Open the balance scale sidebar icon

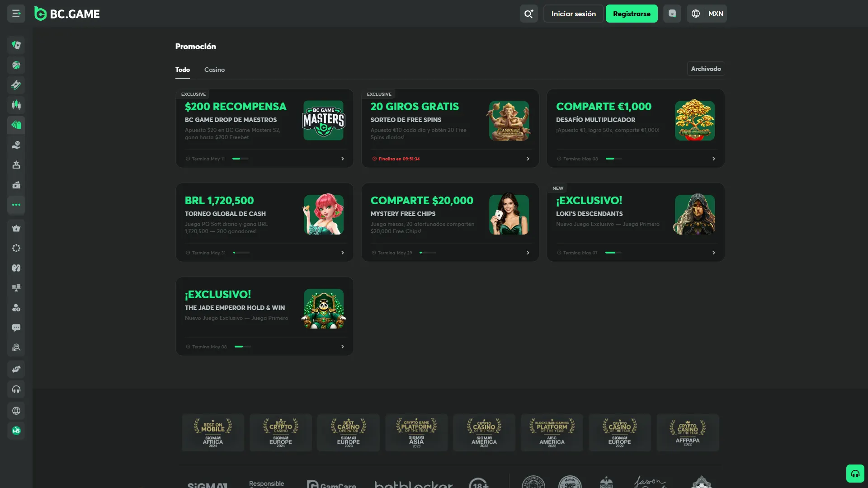(x=16, y=288)
